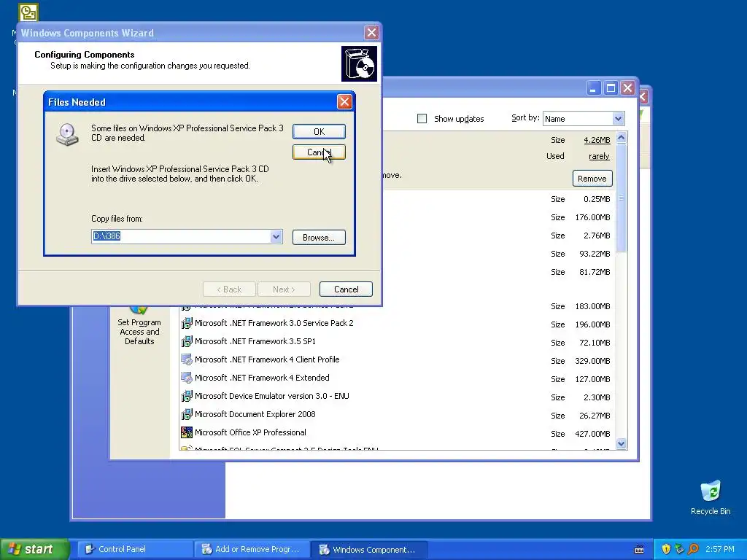Image resolution: width=747 pixels, height=560 pixels.
Task: Click the rarely used link
Action: click(599, 156)
